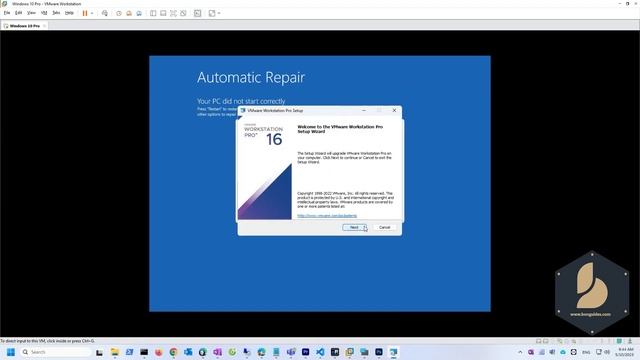Image resolution: width=640 pixels, height=360 pixels.
Task: Open OneNote from the taskbar
Action: (218, 352)
